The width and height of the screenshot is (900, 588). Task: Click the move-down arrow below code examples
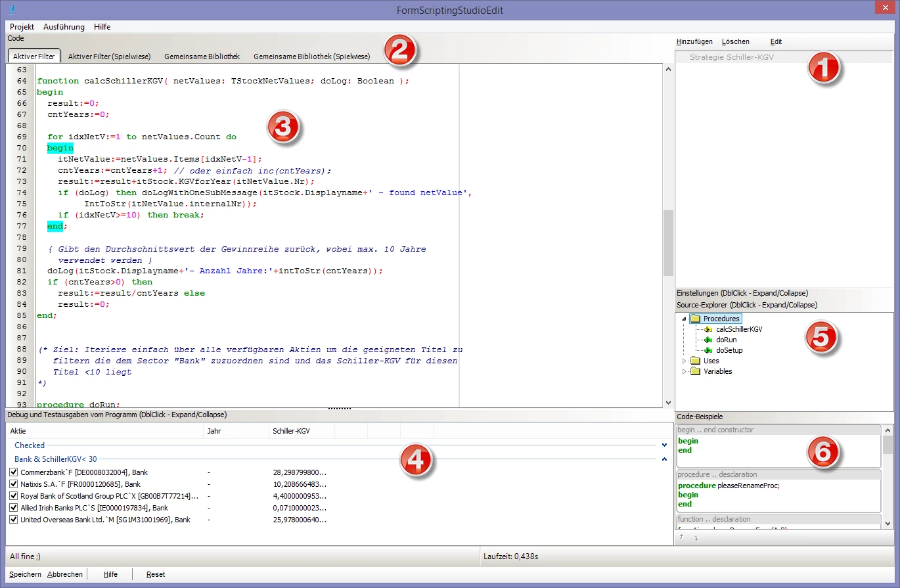[696, 537]
